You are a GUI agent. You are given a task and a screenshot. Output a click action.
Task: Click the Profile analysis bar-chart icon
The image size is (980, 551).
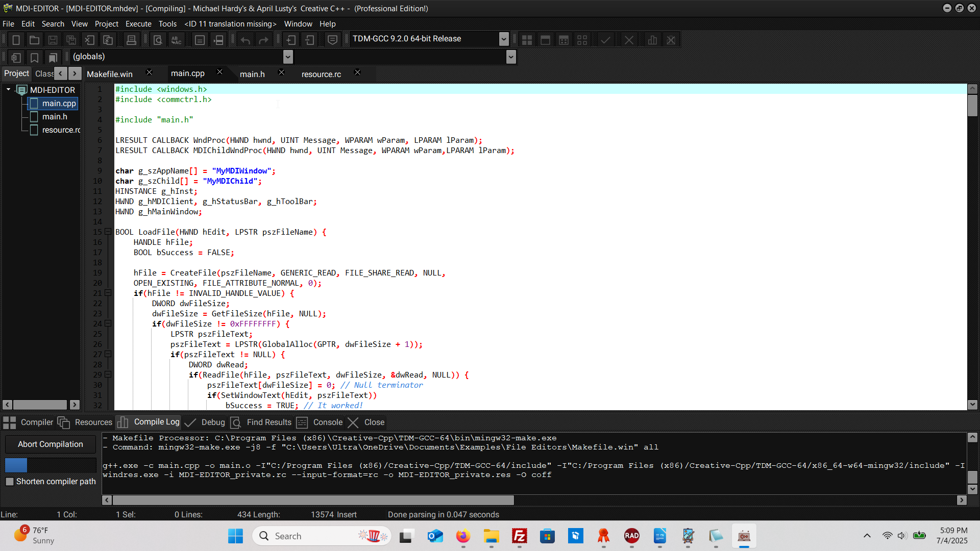(x=652, y=40)
